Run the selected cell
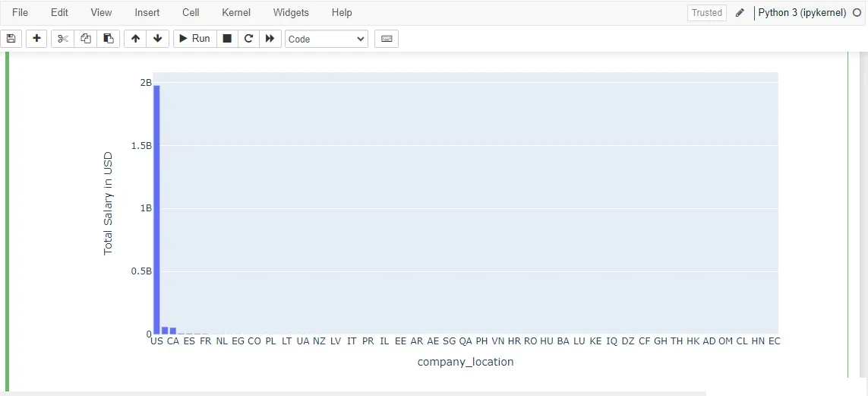Image resolution: width=868 pixels, height=396 pixels. tap(195, 39)
